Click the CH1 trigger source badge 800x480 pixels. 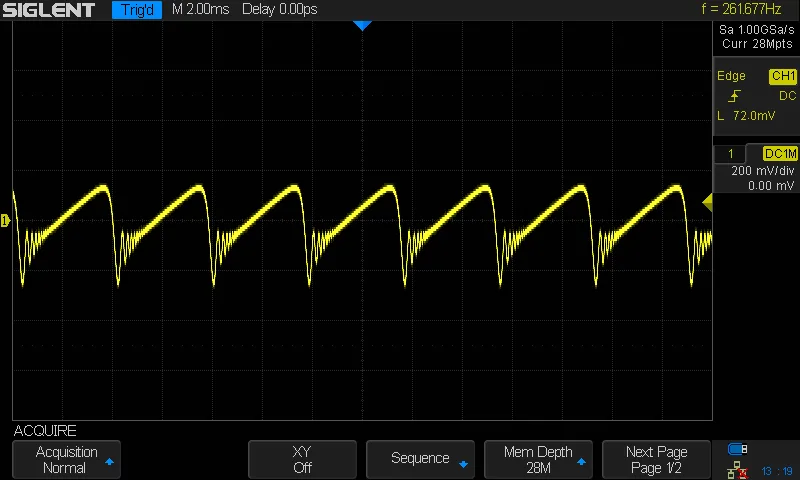783,76
